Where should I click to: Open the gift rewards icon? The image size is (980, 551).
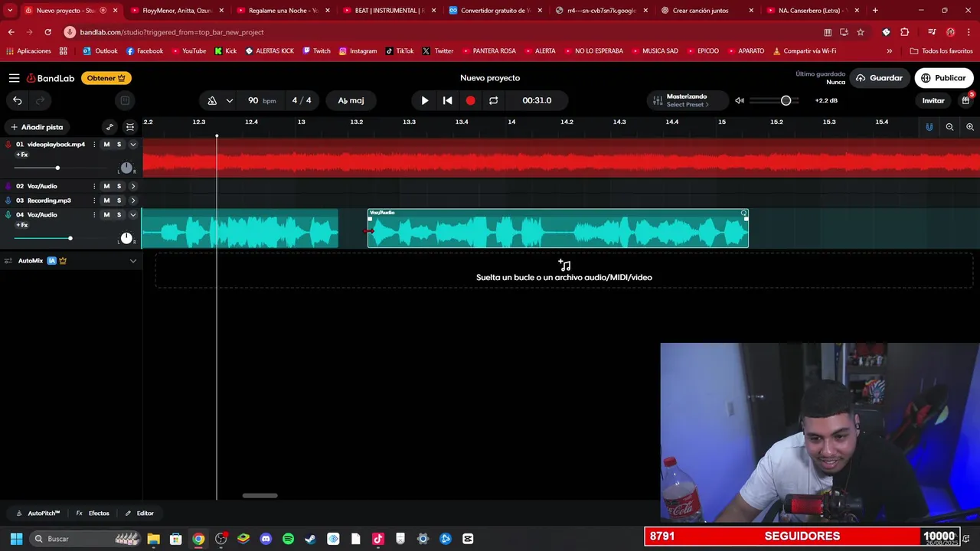tap(966, 100)
